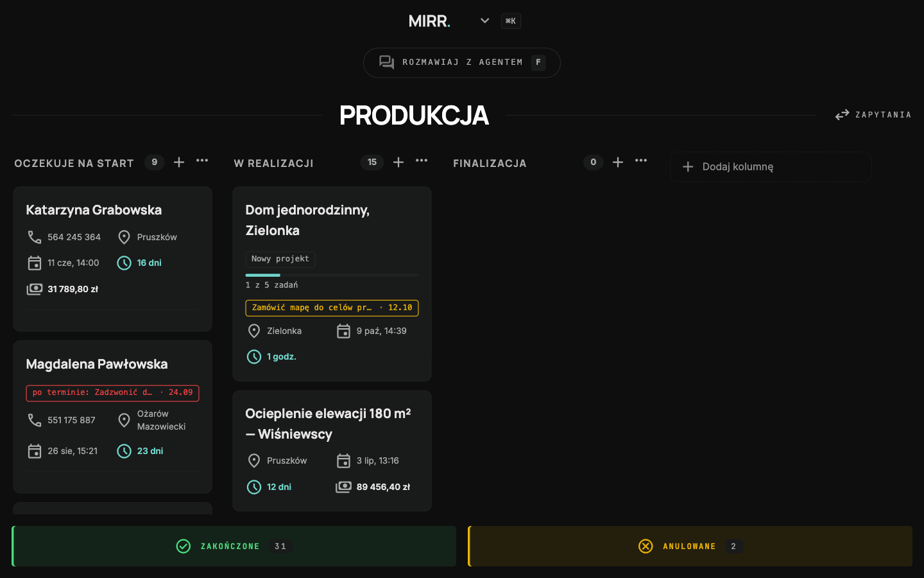The height and width of the screenshot is (578, 924).
Task: Click location pin next to Pruszków on Grabowska card
Action: pyautogui.click(x=124, y=237)
